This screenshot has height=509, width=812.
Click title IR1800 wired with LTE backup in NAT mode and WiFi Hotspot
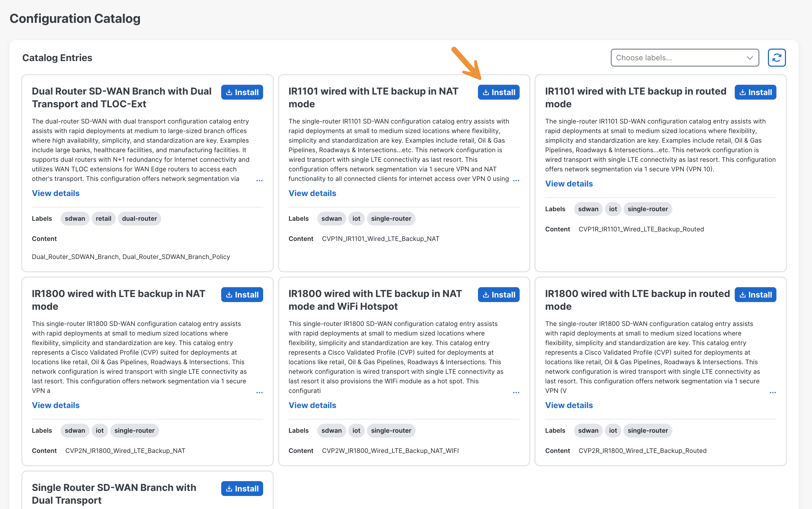coord(375,300)
